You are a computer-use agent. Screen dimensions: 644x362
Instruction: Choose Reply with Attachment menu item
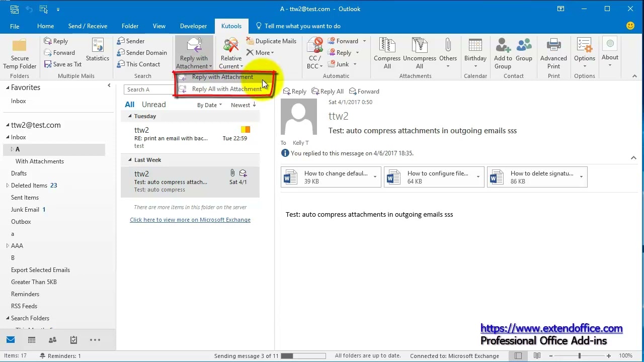click(x=222, y=77)
